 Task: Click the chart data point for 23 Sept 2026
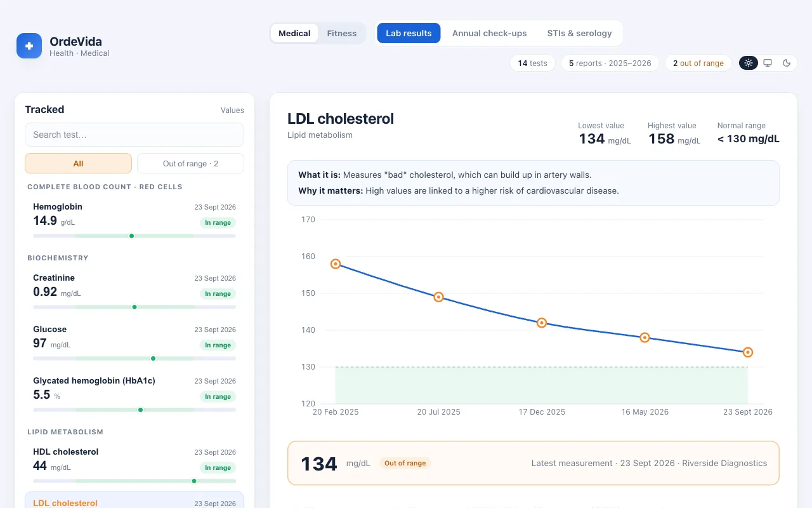[x=748, y=352]
